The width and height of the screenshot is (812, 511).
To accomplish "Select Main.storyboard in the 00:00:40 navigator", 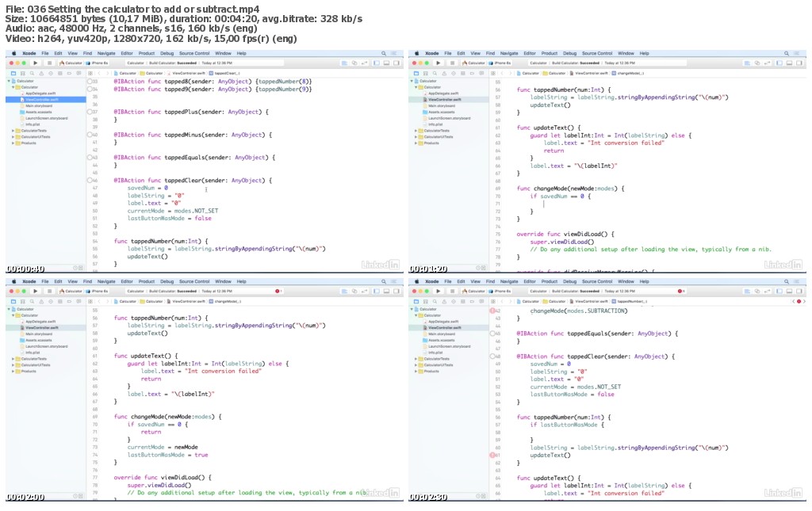I will pos(36,106).
